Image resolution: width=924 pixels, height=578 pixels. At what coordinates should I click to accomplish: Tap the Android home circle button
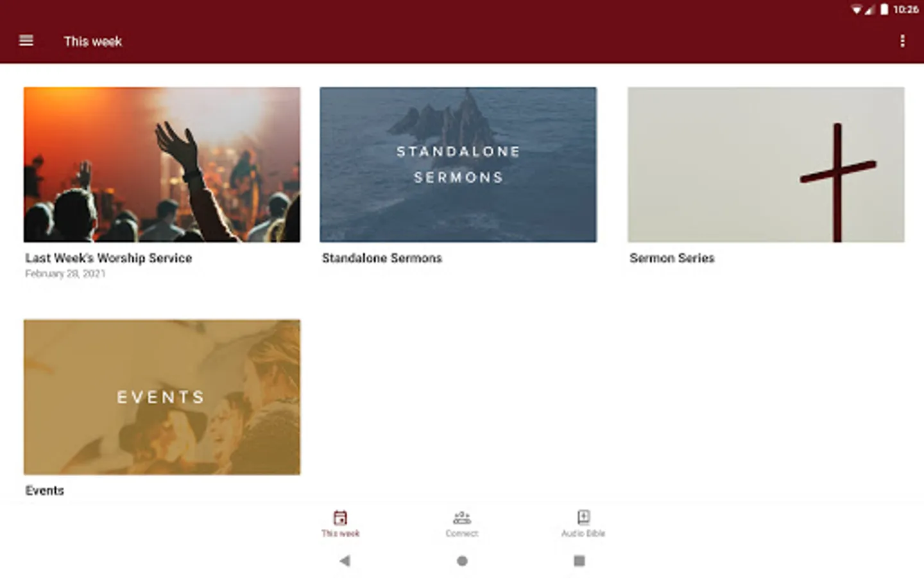[462, 561]
